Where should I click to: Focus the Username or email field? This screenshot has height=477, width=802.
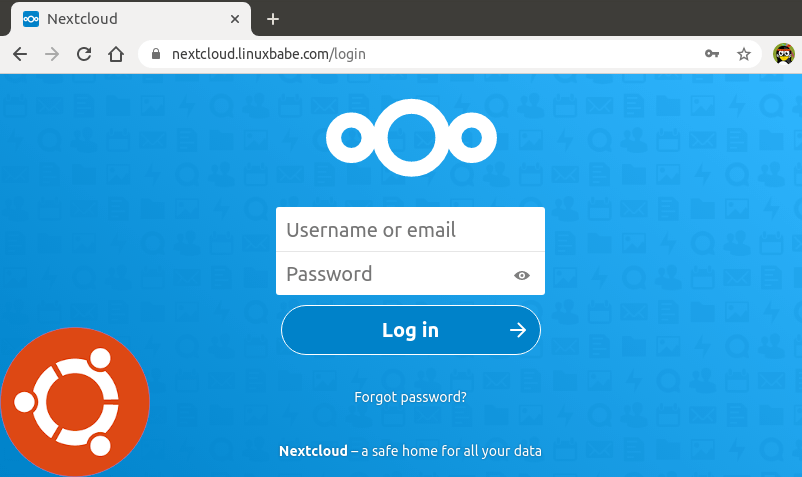[x=410, y=230]
